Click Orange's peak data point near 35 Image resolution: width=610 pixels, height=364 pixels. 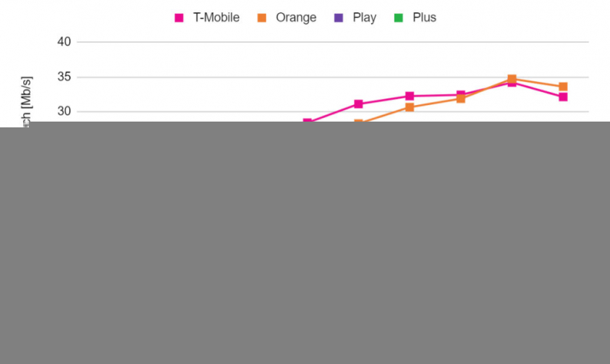pos(512,79)
